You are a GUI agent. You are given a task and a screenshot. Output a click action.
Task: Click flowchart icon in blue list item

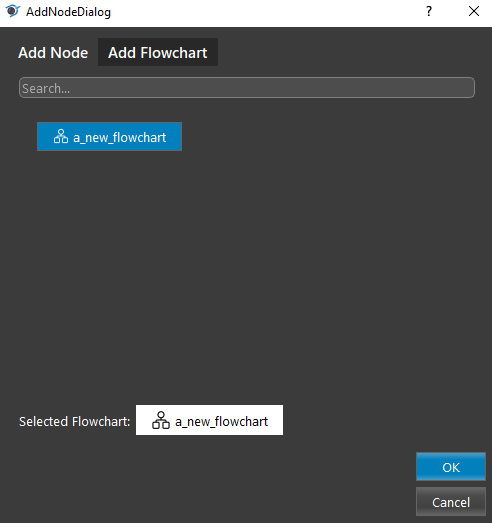(x=61, y=137)
